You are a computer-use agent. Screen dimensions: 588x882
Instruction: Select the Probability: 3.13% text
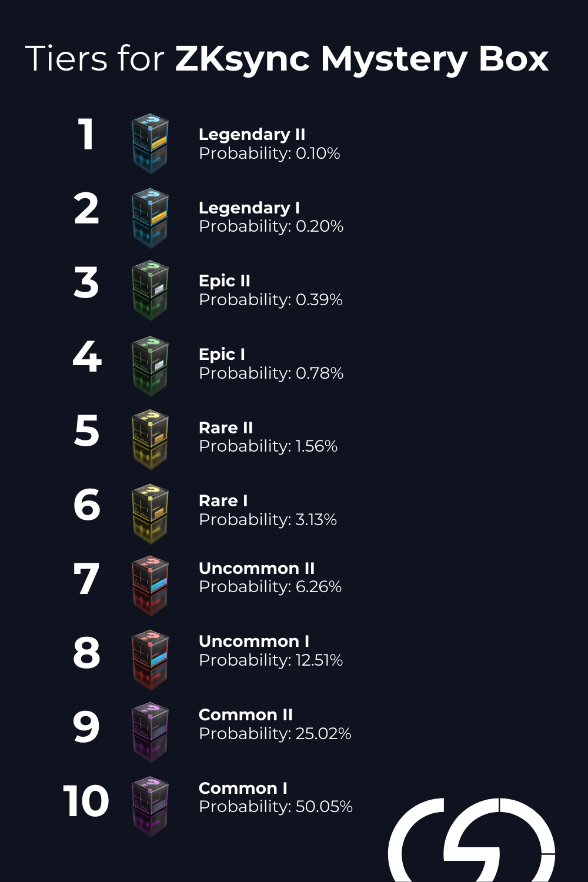tap(268, 520)
